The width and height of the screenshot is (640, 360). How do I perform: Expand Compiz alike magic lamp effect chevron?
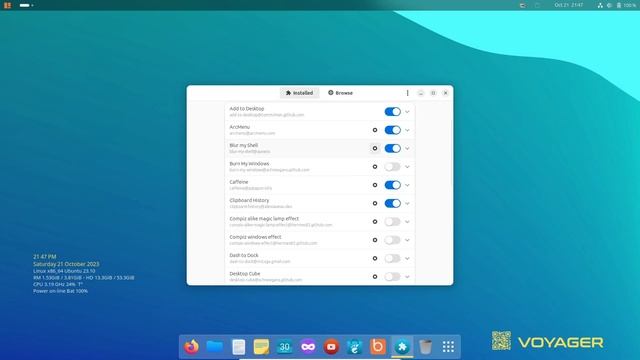pos(407,222)
